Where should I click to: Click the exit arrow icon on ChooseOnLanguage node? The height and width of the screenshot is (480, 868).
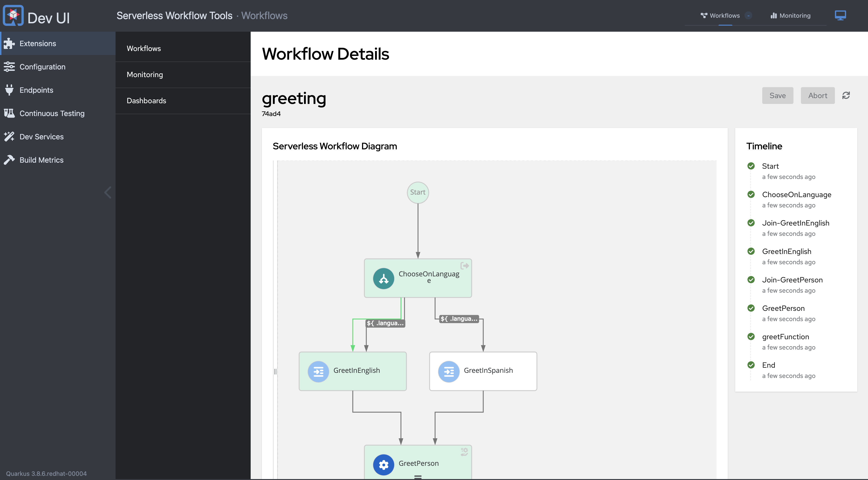point(465,265)
